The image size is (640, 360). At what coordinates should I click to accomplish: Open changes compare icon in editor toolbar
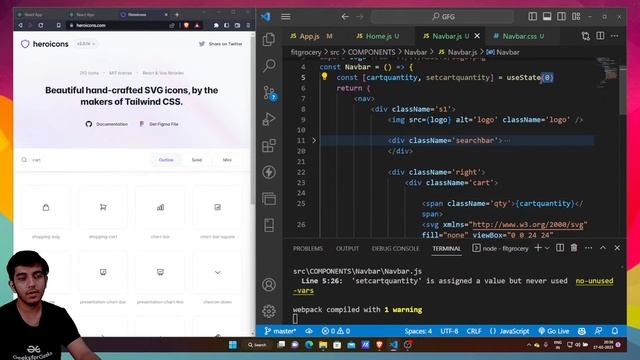[x=586, y=36]
